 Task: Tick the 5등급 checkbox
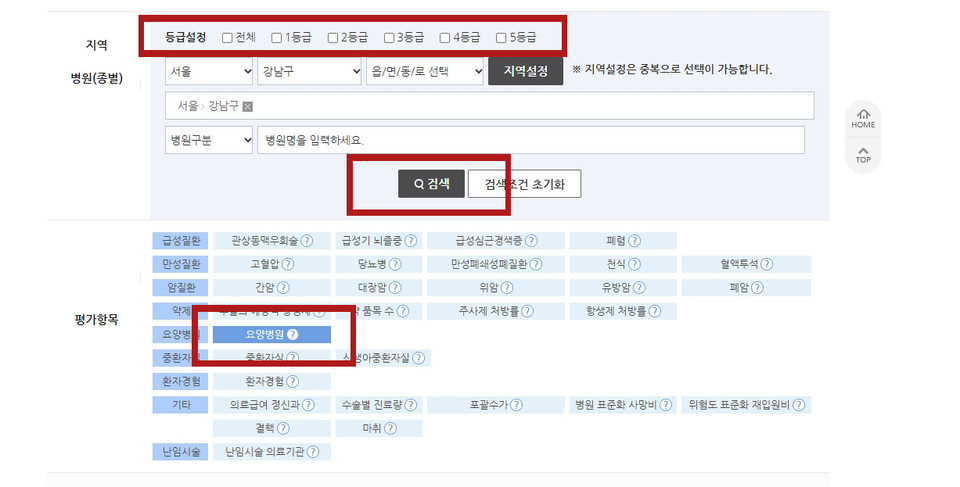click(501, 38)
